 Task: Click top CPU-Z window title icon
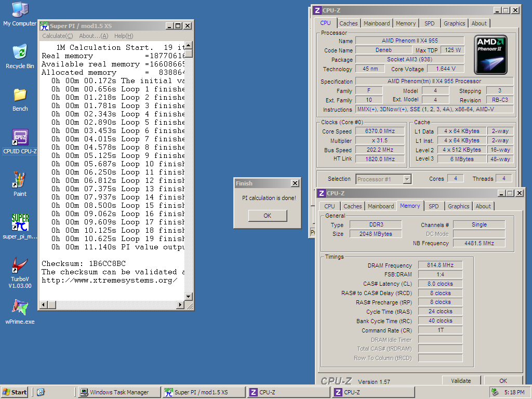click(317, 10)
